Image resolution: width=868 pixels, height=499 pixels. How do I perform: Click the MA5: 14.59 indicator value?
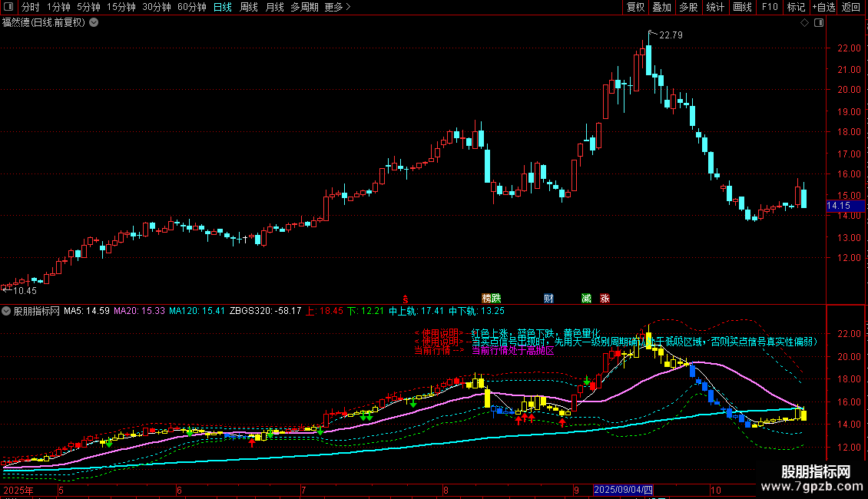[x=86, y=312]
